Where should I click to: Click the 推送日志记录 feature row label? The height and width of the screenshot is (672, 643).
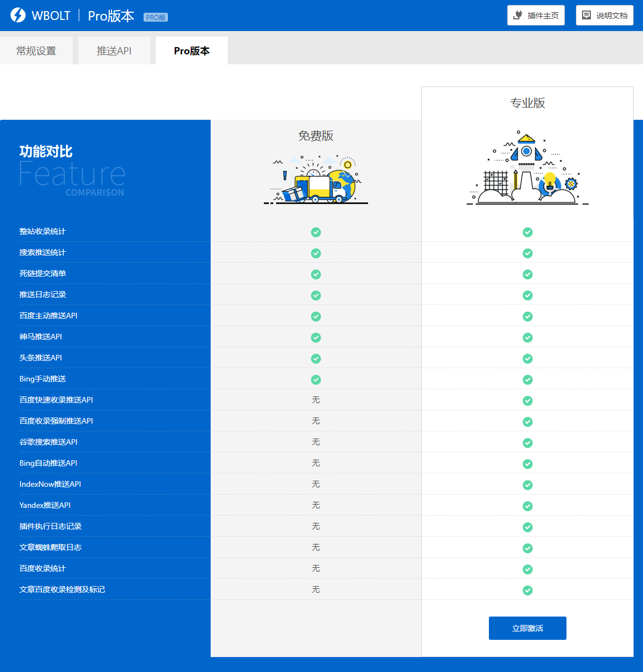43,294
